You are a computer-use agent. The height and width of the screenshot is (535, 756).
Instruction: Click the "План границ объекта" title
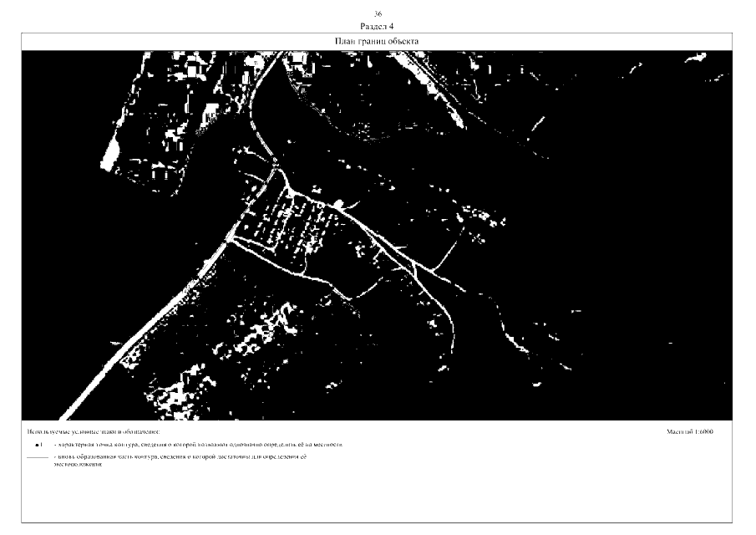pos(378,41)
